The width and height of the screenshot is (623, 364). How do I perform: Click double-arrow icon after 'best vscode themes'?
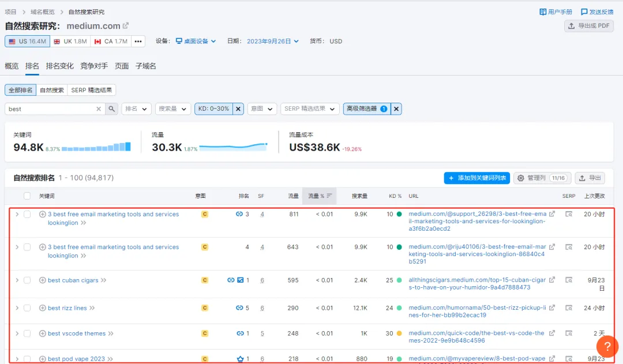[x=111, y=333]
